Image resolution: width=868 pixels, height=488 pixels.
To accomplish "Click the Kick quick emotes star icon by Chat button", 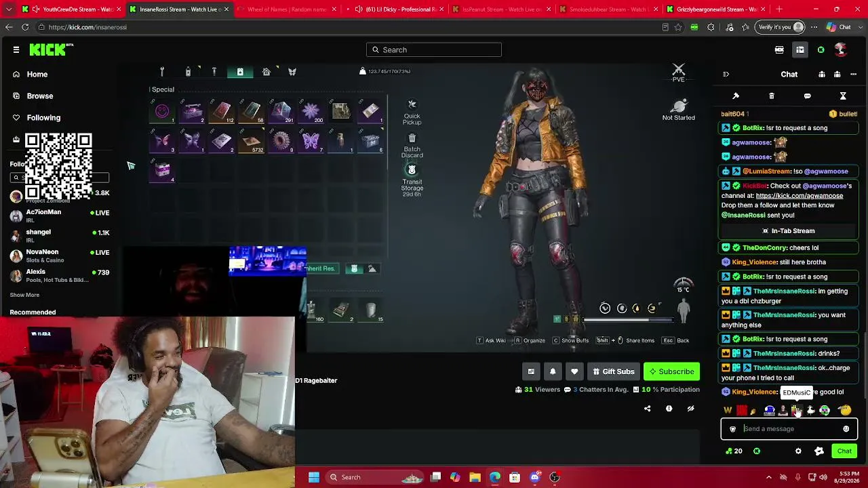I will pos(819,451).
